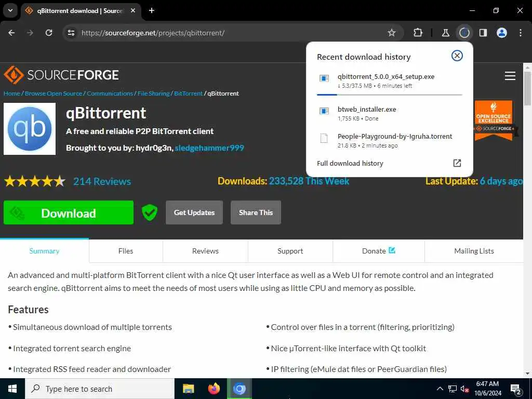Launch Firefox from the taskbar
This screenshot has height=399, width=532.
[214, 389]
